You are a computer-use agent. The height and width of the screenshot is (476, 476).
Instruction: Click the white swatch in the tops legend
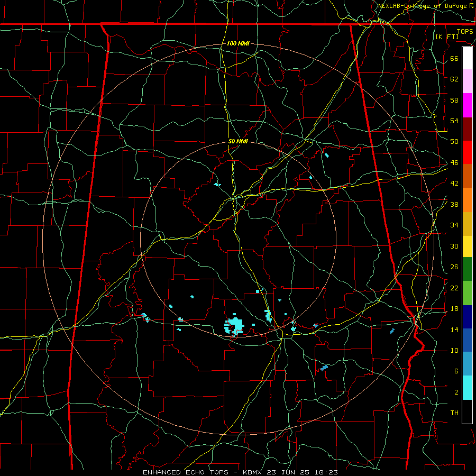pyautogui.click(x=467, y=58)
